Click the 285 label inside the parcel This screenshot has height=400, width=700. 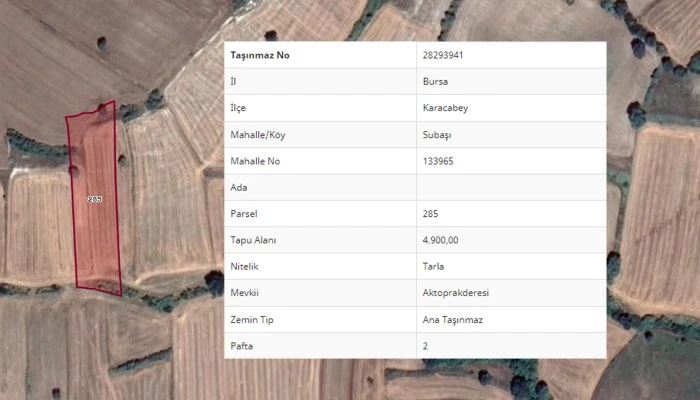(95, 199)
